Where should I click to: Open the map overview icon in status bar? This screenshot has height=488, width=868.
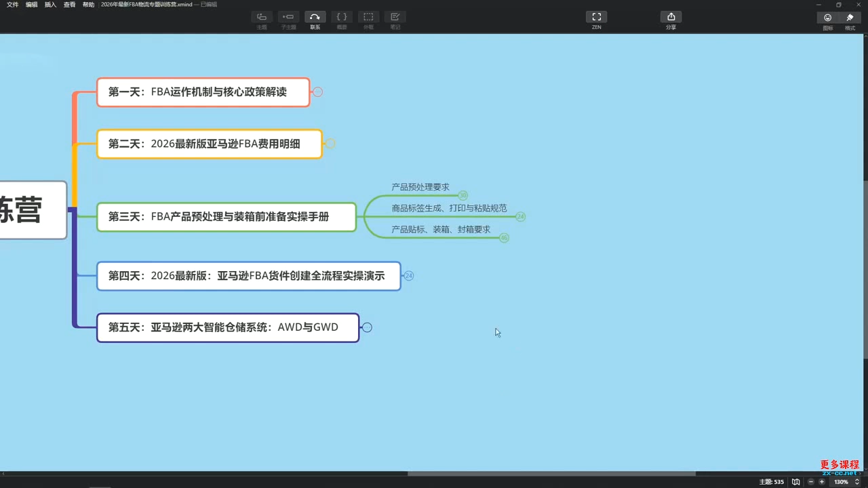point(796,482)
